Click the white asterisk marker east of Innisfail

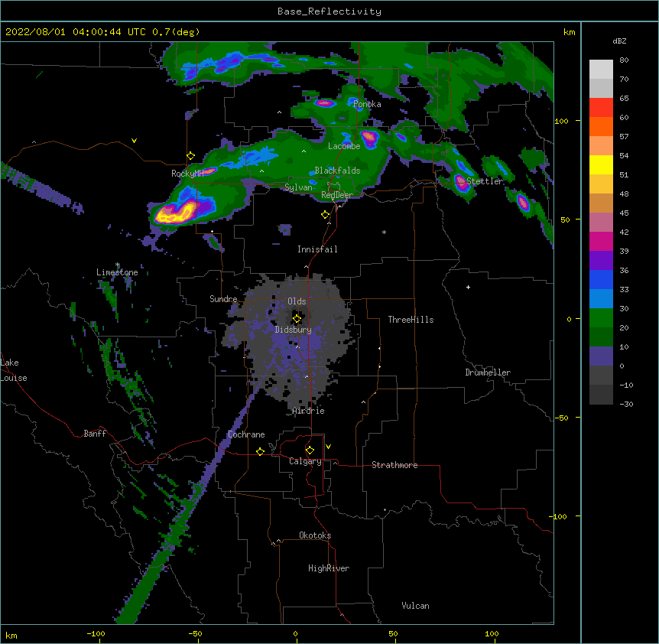(384, 232)
